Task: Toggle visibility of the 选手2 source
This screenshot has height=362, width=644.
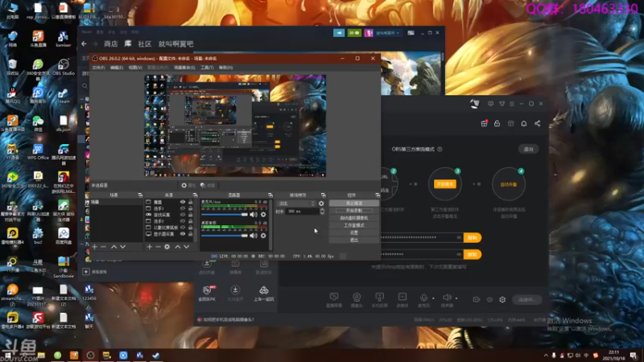Action: (x=183, y=221)
